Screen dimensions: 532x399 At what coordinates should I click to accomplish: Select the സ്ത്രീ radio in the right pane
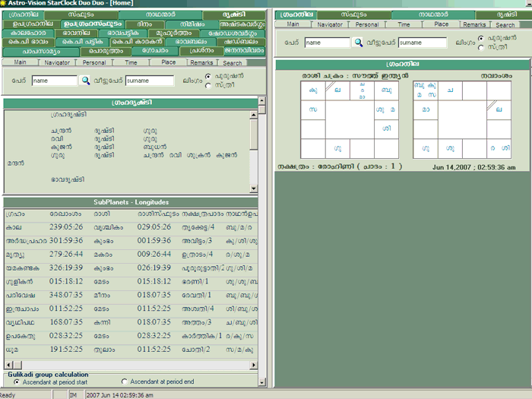[481, 48]
